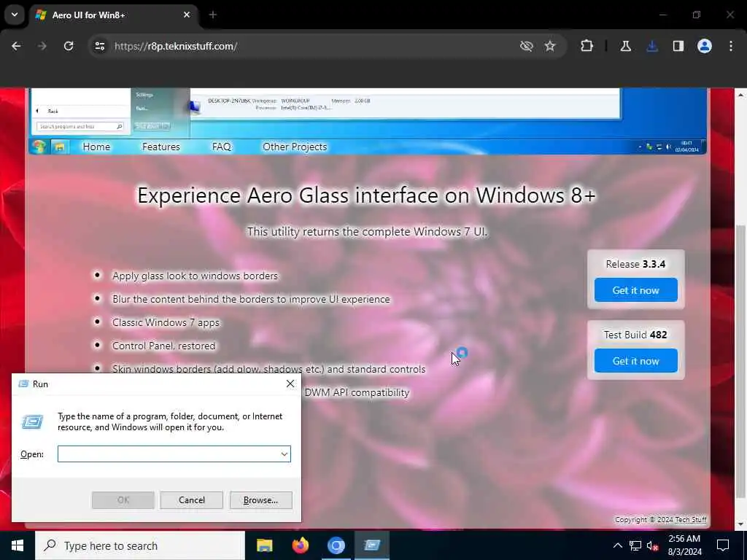Click the scrollbar up arrow
The width and height of the screenshot is (747, 560).
pos(740,96)
